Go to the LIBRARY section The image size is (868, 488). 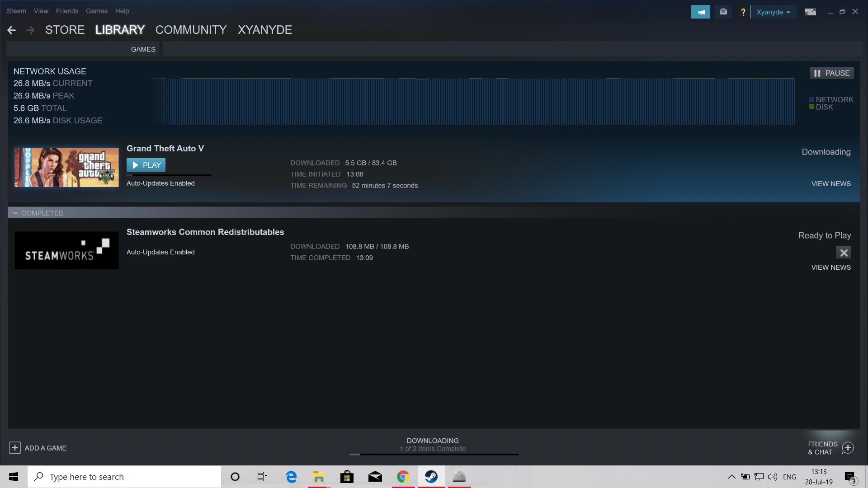120,30
